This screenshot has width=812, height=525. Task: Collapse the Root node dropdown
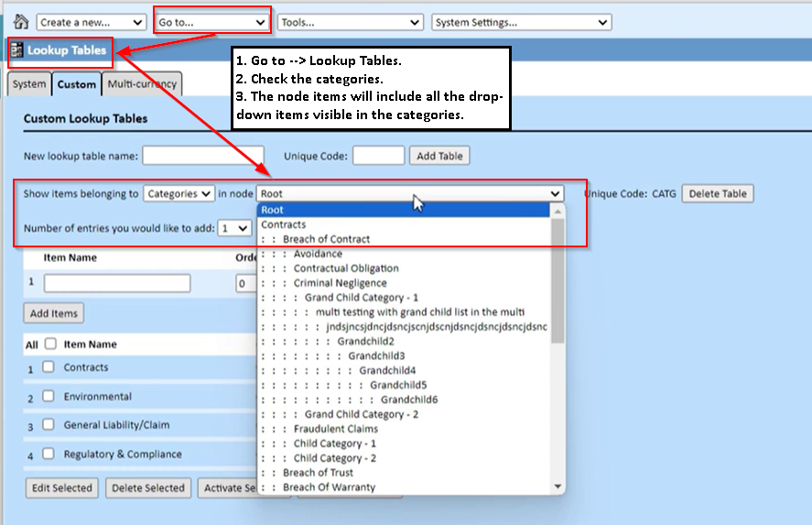point(409,194)
